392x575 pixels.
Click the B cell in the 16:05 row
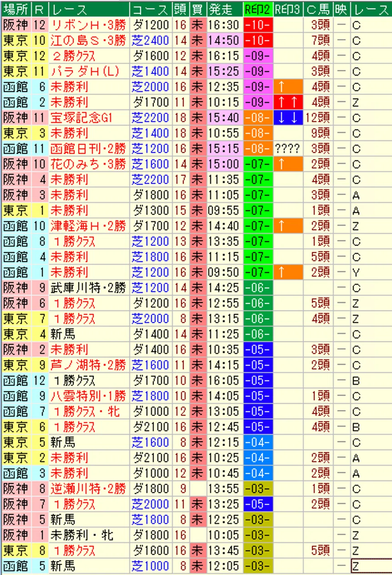[x=371, y=381]
